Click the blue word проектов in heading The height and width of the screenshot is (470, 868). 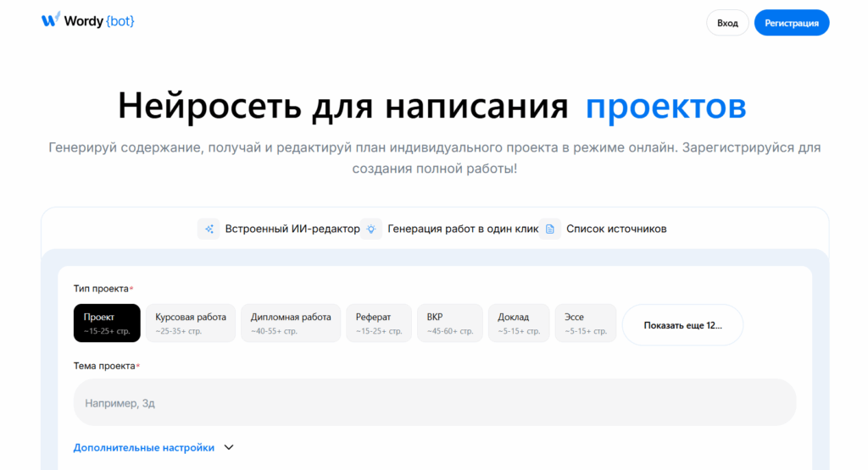click(x=666, y=106)
